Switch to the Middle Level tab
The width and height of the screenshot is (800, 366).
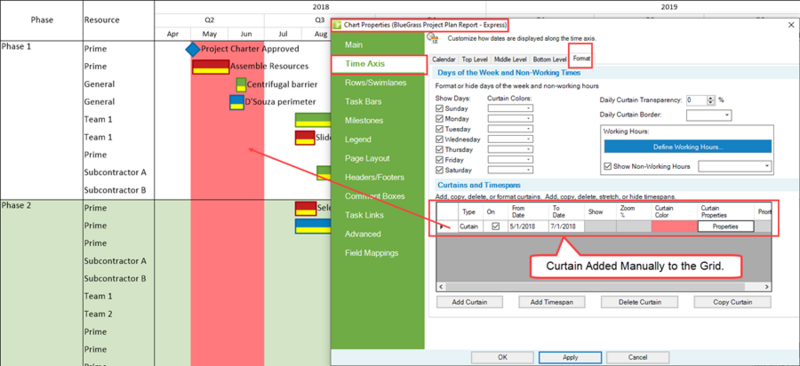510,59
